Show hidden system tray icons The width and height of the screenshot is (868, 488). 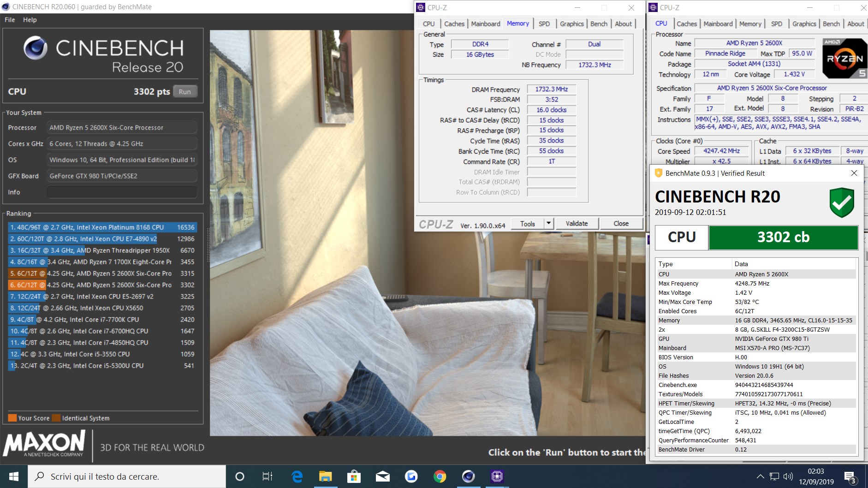[760, 476]
